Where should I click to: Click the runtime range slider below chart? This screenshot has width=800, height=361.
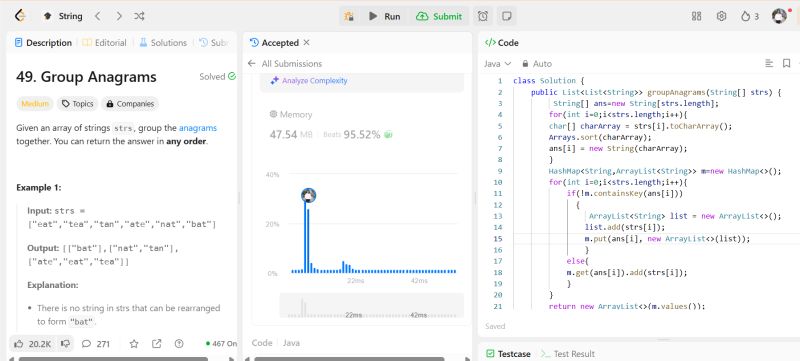372,305
